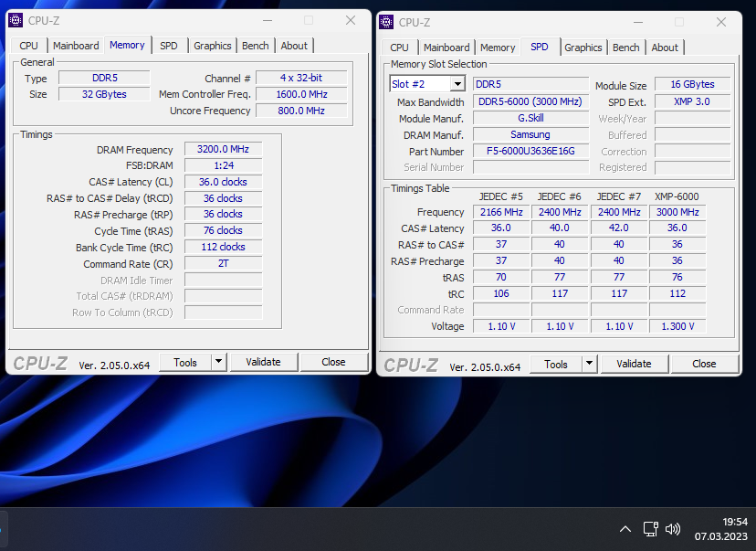Click CPU-Z app icon in right window title bar
The image size is (756, 551).
point(386,22)
